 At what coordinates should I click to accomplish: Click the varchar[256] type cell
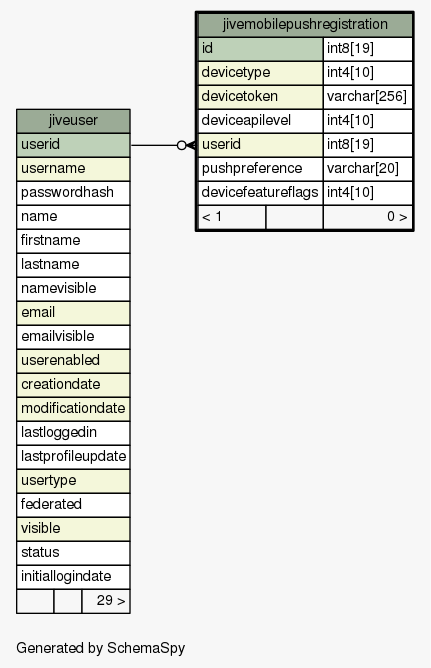(x=368, y=97)
